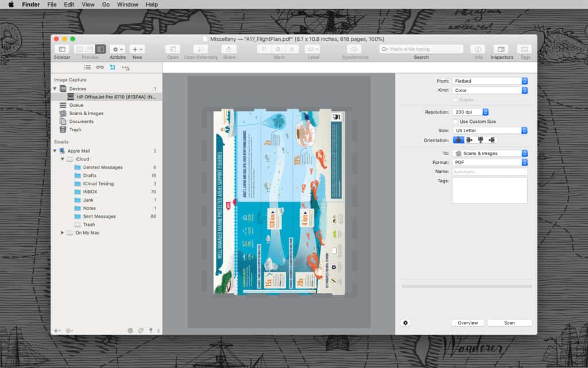Select the extras sidebar tab icon
Screen dimensions: 588x368
pos(126,68)
